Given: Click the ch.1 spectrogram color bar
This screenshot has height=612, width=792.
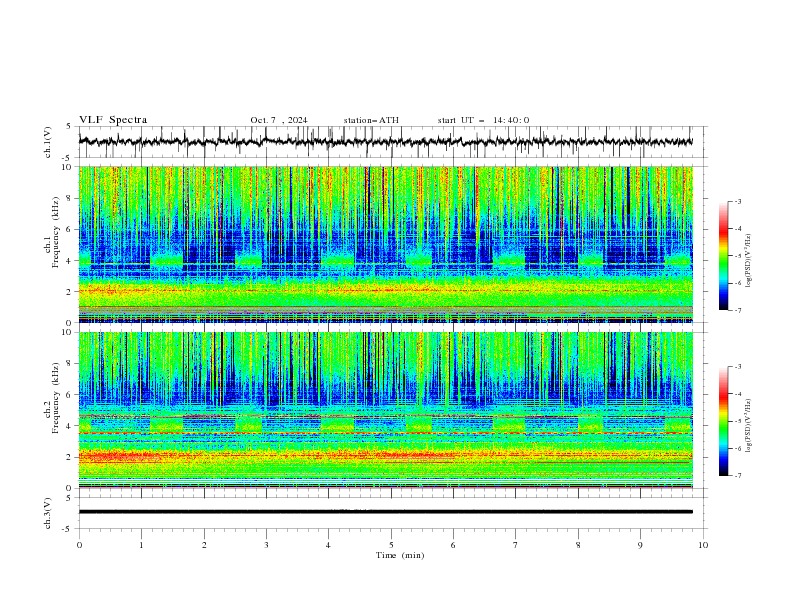Looking at the screenshot, I should coord(723,256).
